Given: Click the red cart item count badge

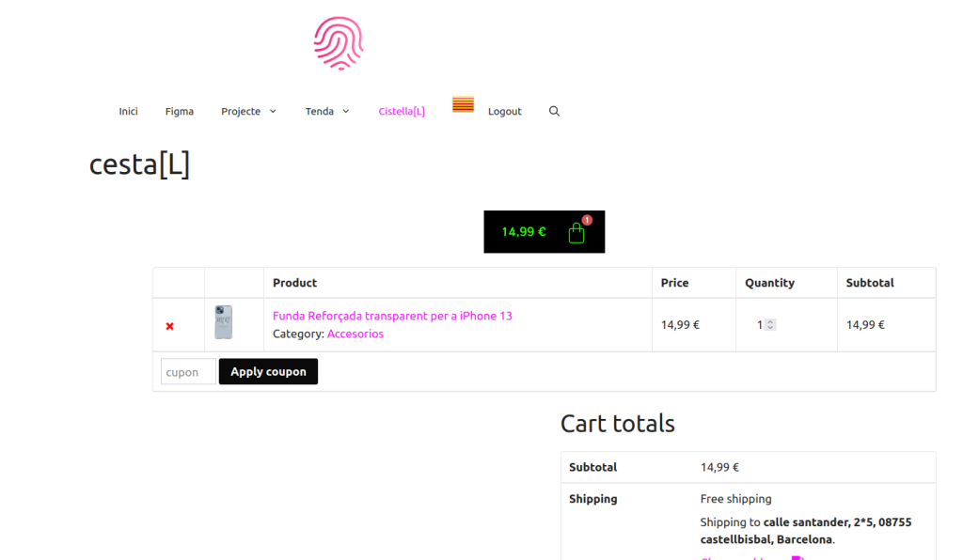Looking at the screenshot, I should click(x=587, y=220).
